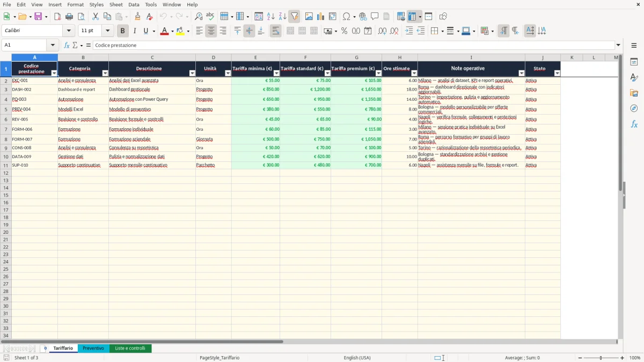This screenshot has width=644, height=362.
Task: Insert an image
Action: (x=309, y=17)
